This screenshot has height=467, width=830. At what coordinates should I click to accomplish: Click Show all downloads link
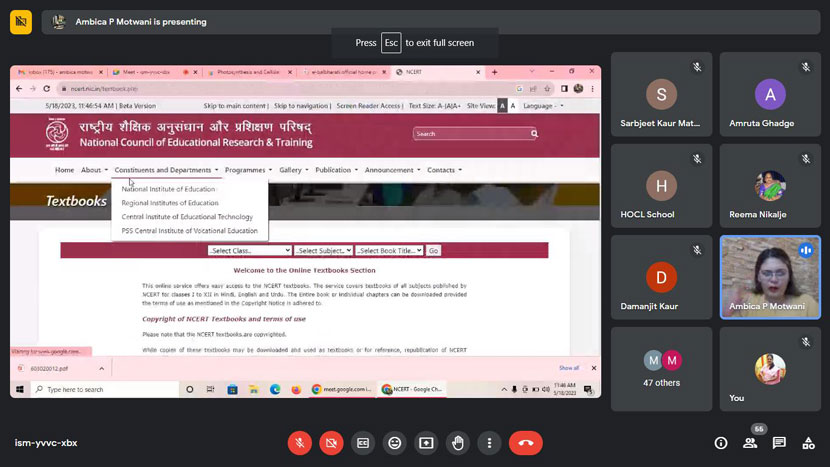[569, 368]
